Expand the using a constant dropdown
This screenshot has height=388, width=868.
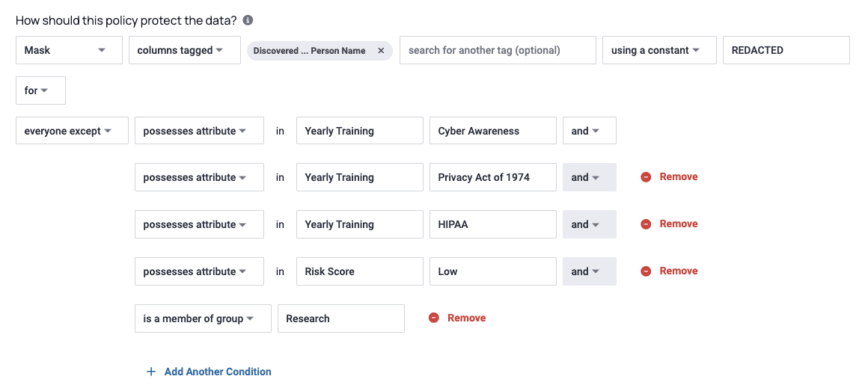pos(659,50)
